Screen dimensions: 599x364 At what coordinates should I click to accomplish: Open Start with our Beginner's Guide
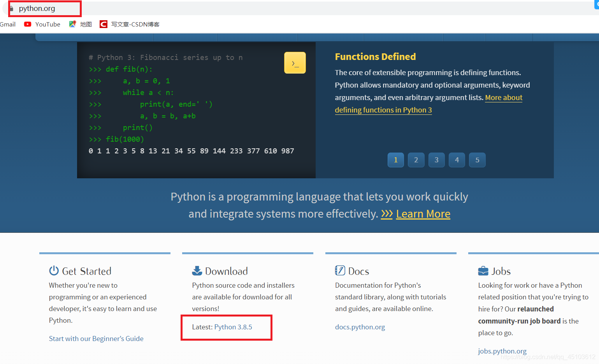(x=96, y=339)
